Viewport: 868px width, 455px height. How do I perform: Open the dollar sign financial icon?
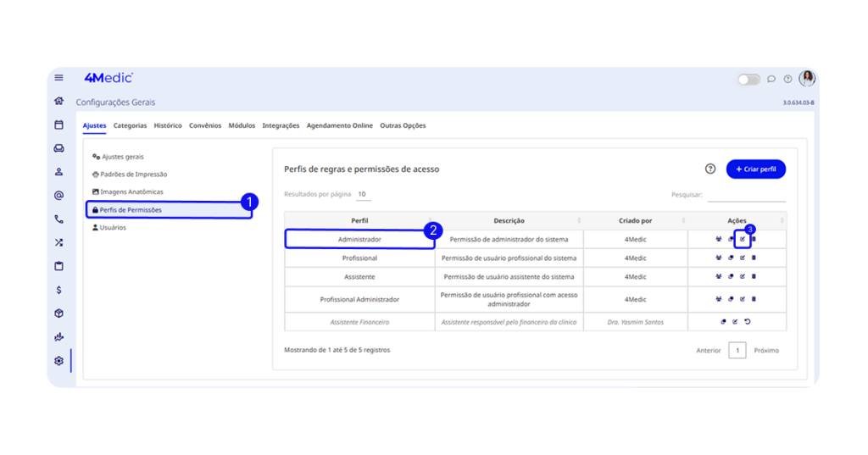point(58,290)
